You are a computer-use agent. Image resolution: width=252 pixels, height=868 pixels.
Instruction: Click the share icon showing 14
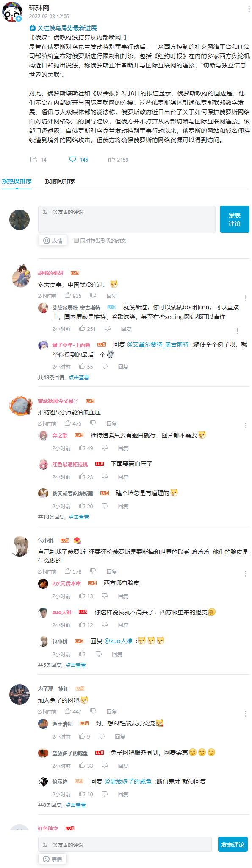click(33, 160)
